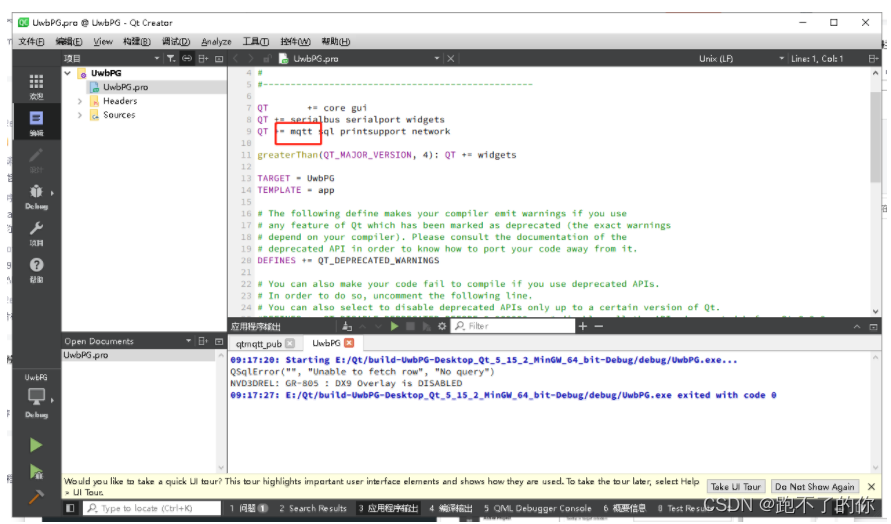Filter the project tree funnel icon
The height and width of the screenshot is (524, 891).
171,59
